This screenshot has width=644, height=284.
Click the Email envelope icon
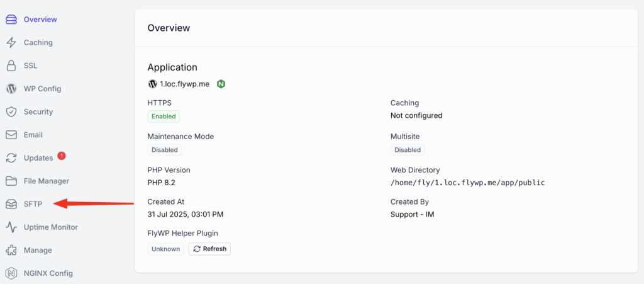click(x=11, y=135)
